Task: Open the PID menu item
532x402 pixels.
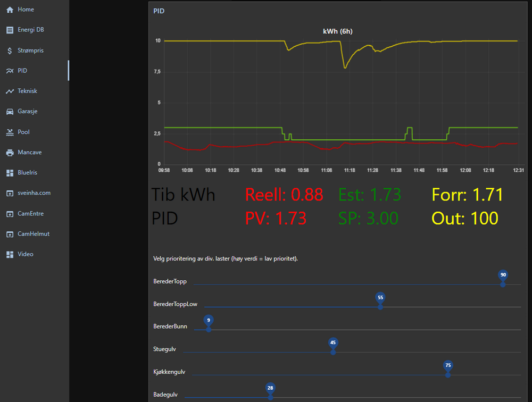Action: [22, 71]
